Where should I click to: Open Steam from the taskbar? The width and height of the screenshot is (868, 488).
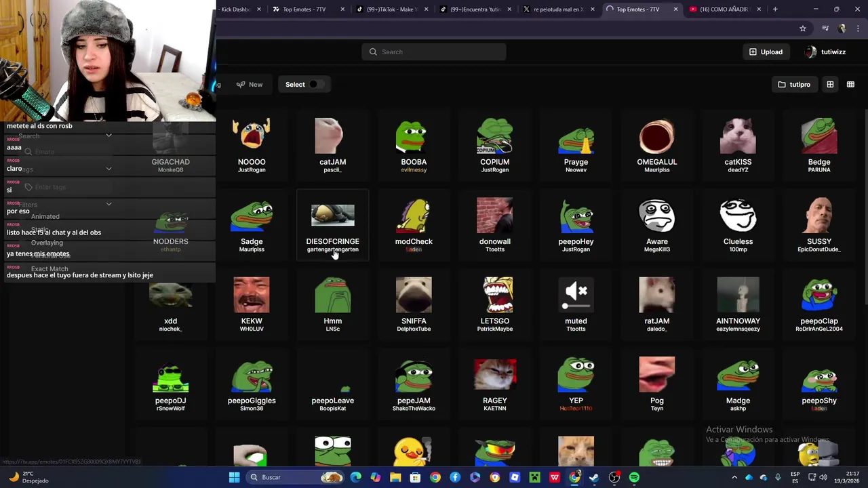(594, 477)
